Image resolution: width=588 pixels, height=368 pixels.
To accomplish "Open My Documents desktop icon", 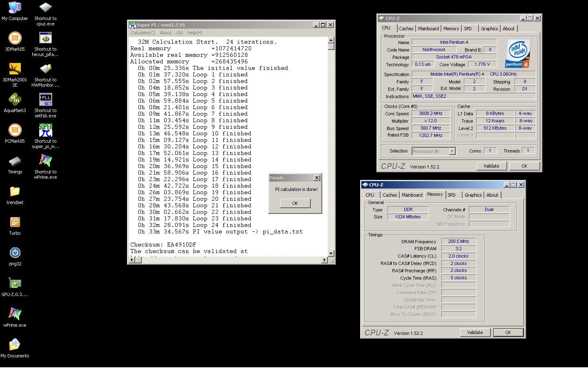I will click(15, 348).
